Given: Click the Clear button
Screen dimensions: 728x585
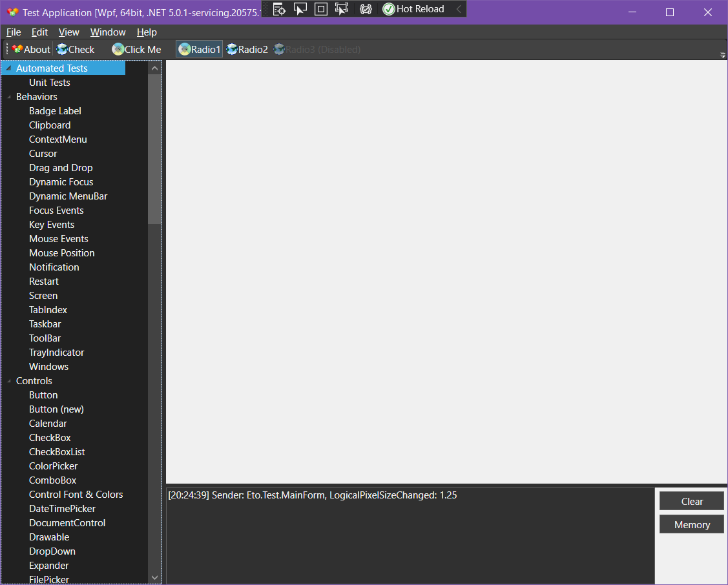Looking at the screenshot, I should click(x=691, y=501).
